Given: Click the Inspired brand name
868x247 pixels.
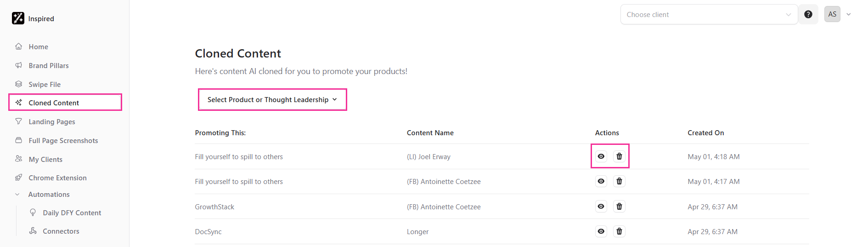Looking at the screenshot, I should coord(41,19).
